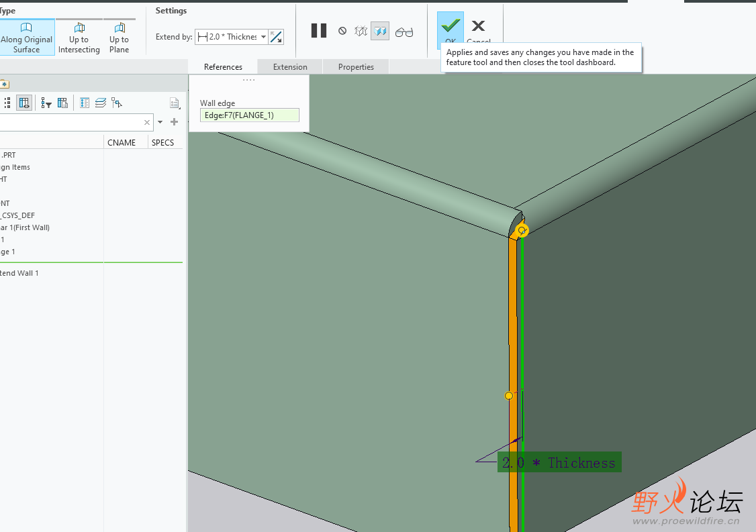
Task: Open the tree settings document icon
Action: point(175,103)
